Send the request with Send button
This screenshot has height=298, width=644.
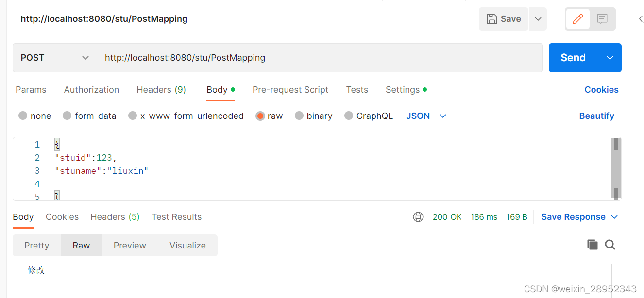[x=573, y=58]
